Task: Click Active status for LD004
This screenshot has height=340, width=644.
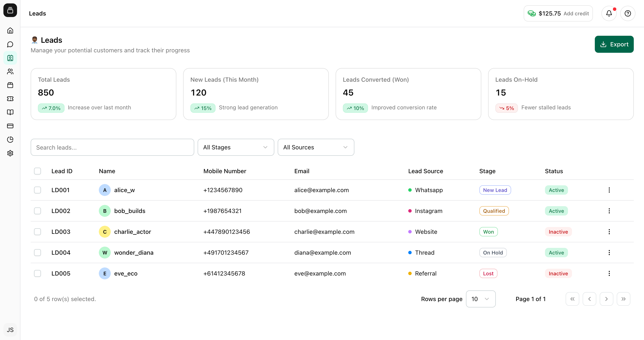Action: (556, 253)
